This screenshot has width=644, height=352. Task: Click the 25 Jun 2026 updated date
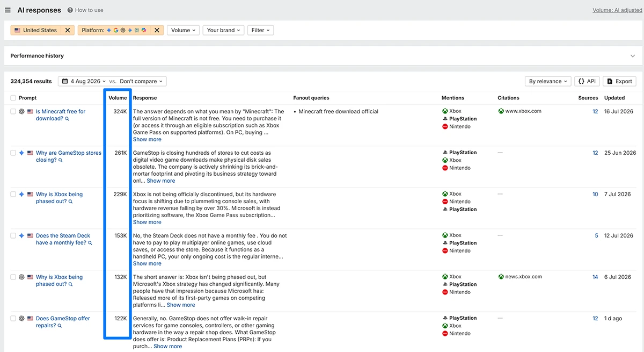point(620,153)
